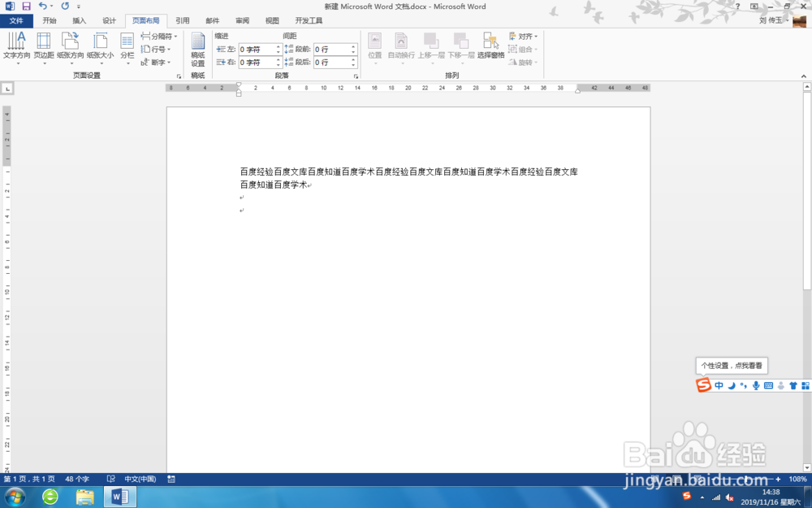Open Customize Quick Access Toolbar dropdown
This screenshot has width=812, height=508.
pyautogui.click(x=79, y=7)
